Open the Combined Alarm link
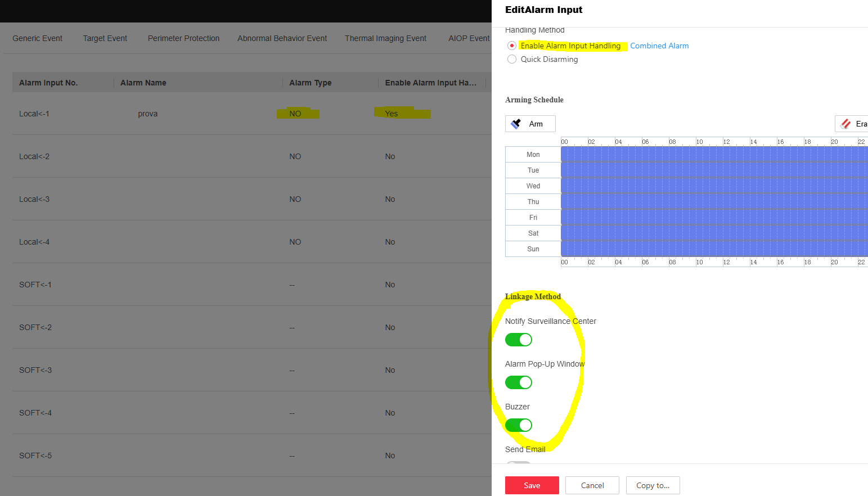The height and width of the screenshot is (496, 868). tap(659, 46)
